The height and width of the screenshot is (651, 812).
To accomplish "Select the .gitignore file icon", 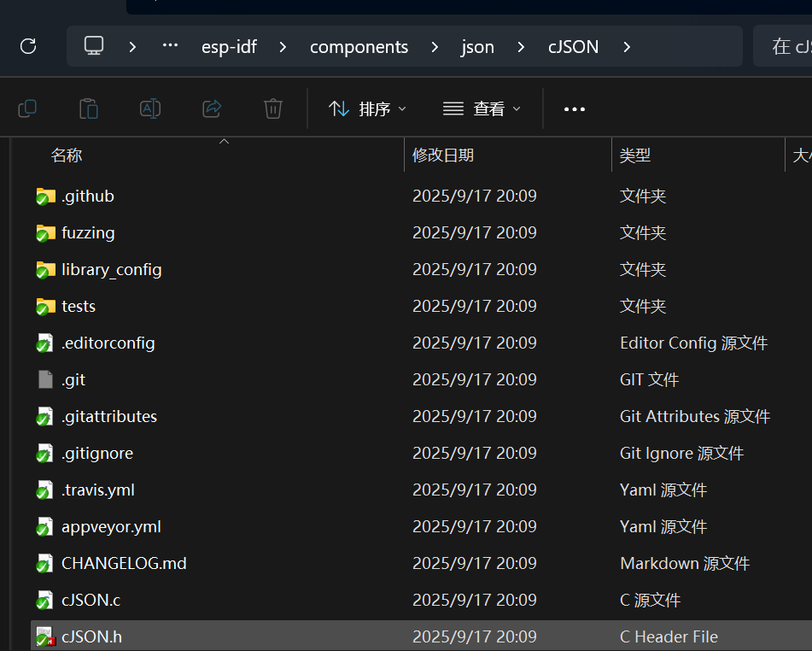I will point(45,454).
